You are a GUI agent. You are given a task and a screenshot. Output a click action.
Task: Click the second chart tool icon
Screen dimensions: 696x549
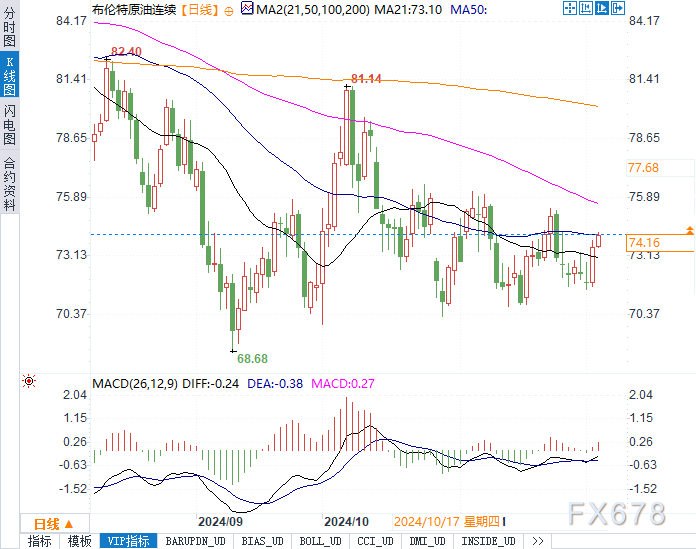coord(585,8)
